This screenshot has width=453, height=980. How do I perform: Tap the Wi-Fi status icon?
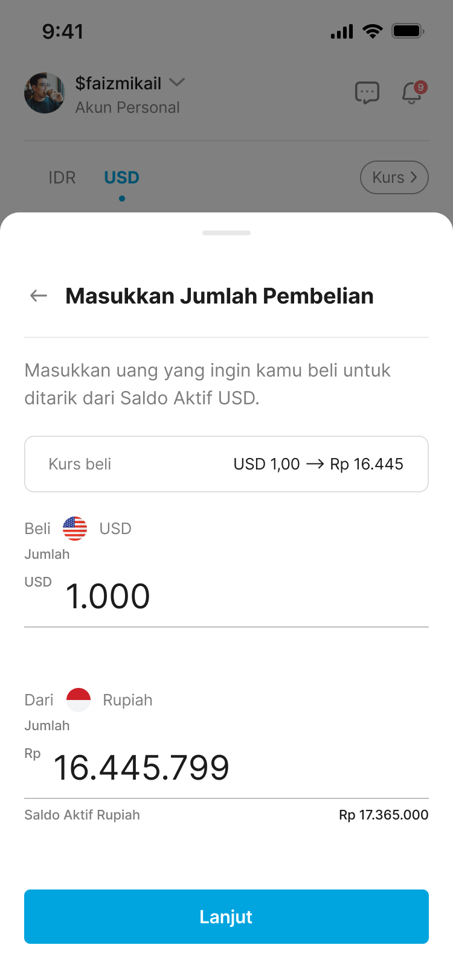tap(373, 31)
